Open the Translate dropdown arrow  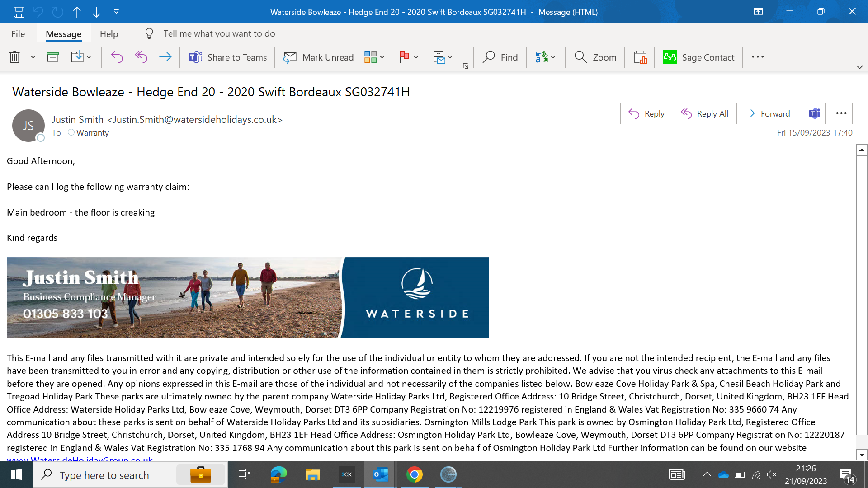click(553, 57)
